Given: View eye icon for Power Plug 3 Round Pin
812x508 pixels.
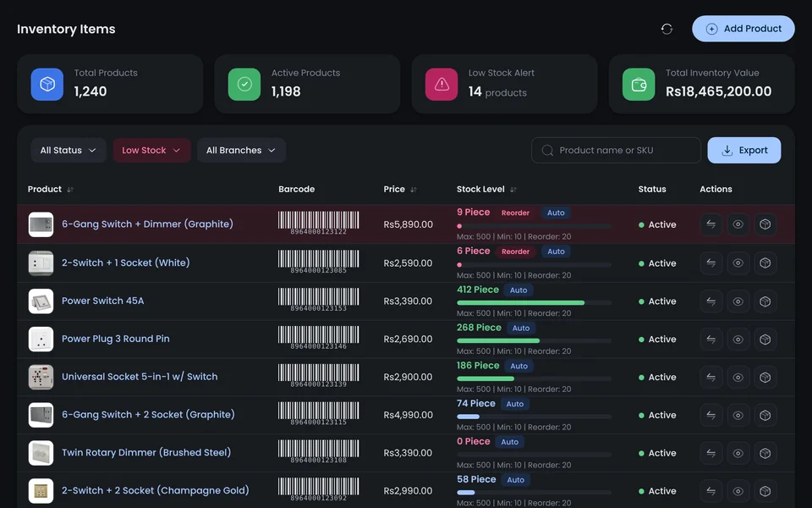Looking at the screenshot, I should [x=738, y=340].
